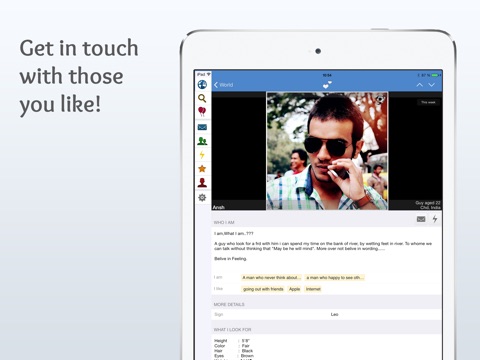Select the 'Internet' interest tag

(313, 289)
